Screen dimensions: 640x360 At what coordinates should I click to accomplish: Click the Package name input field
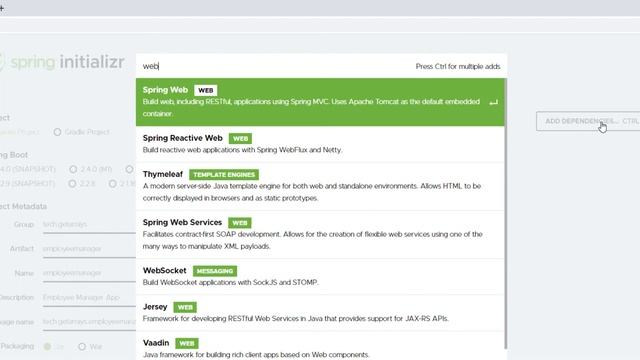tap(89, 322)
